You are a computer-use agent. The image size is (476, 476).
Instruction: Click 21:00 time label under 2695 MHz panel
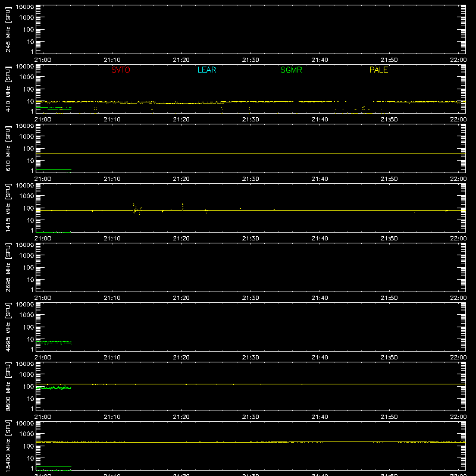[43, 298]
